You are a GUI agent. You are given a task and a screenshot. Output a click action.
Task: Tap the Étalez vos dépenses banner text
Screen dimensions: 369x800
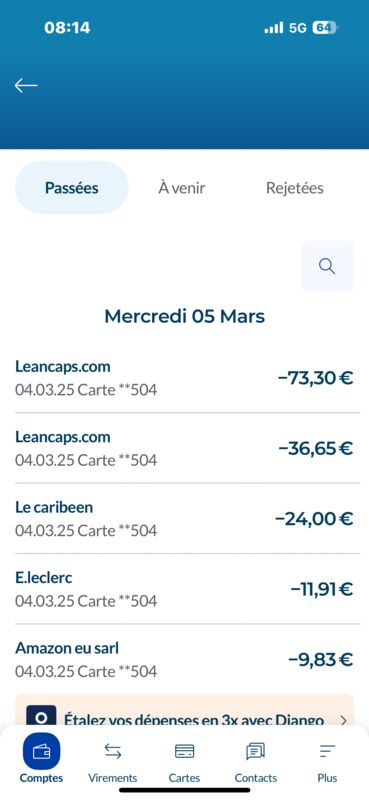[194, 720]
